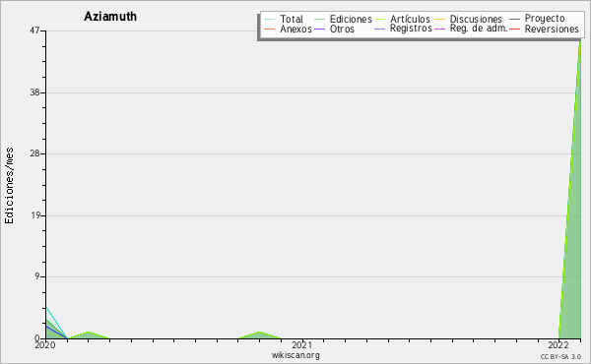The height and width of the screenshot is (364, 591).
Task: Click the 28 y-axis value
Action: click(34, 153)
